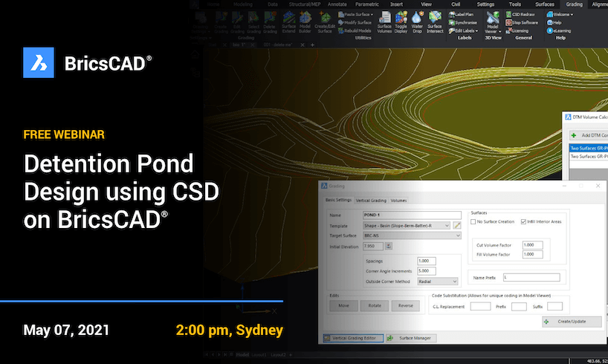Run the CSD Redraw command

click(x=520, y=14)
